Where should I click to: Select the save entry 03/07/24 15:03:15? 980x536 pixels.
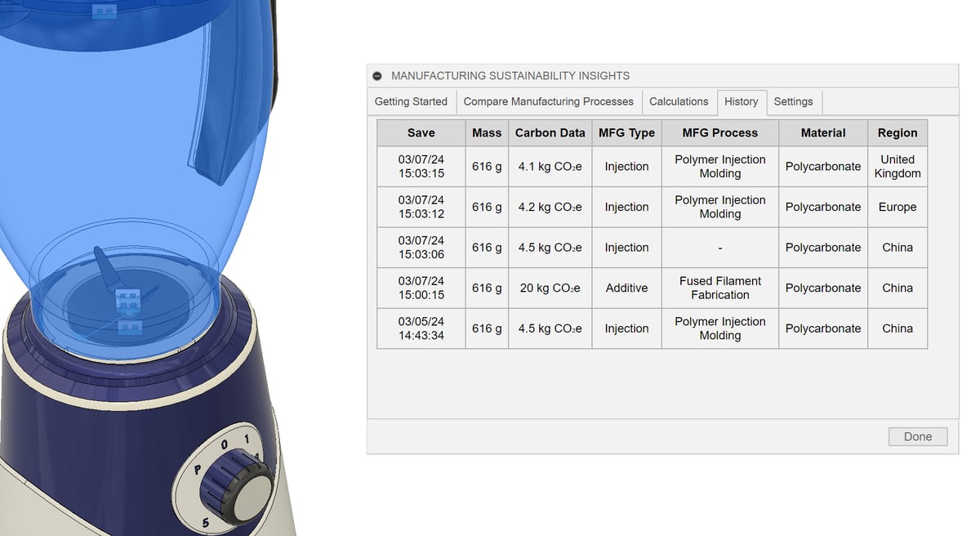(421, 167)
